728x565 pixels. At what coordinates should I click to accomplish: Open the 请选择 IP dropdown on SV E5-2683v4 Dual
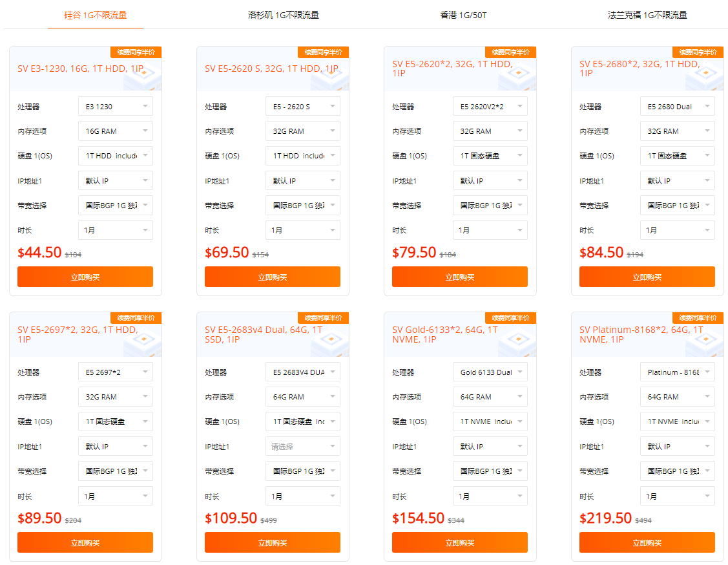tap(303, 446)
